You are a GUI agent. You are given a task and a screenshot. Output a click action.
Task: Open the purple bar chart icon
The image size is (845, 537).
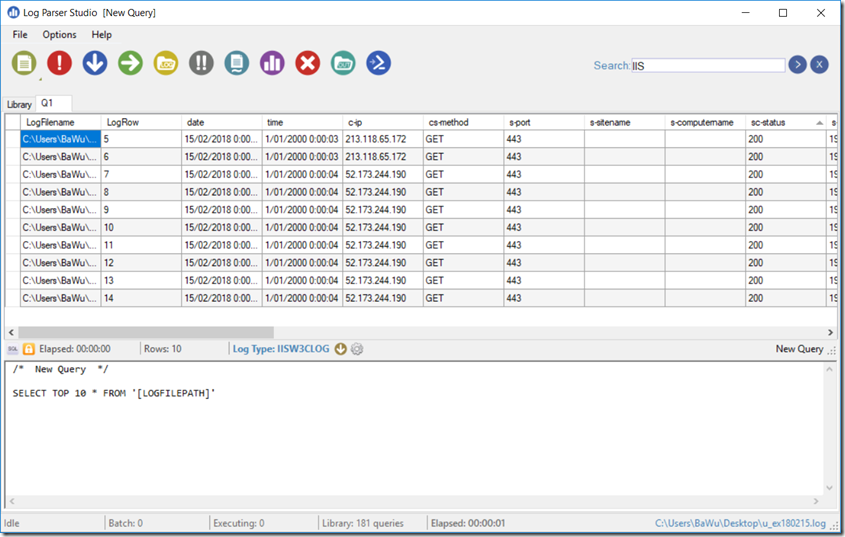[272, 63]
